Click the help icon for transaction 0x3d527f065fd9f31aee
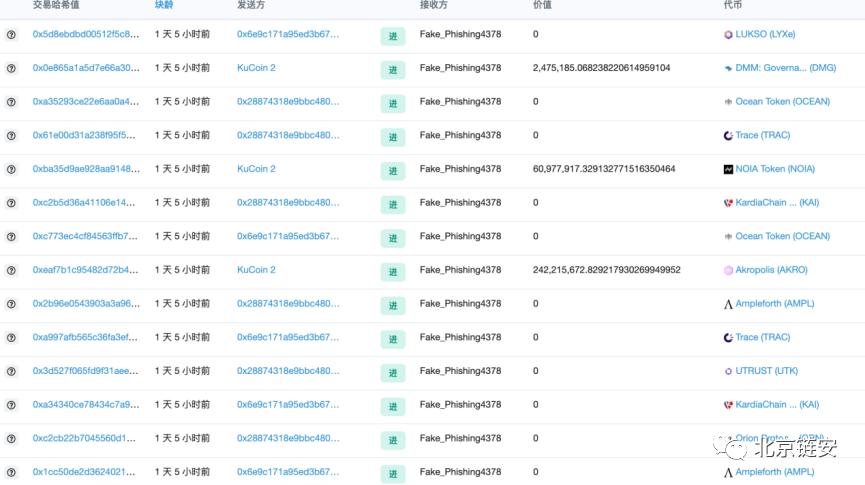 [x=11, y=371]
